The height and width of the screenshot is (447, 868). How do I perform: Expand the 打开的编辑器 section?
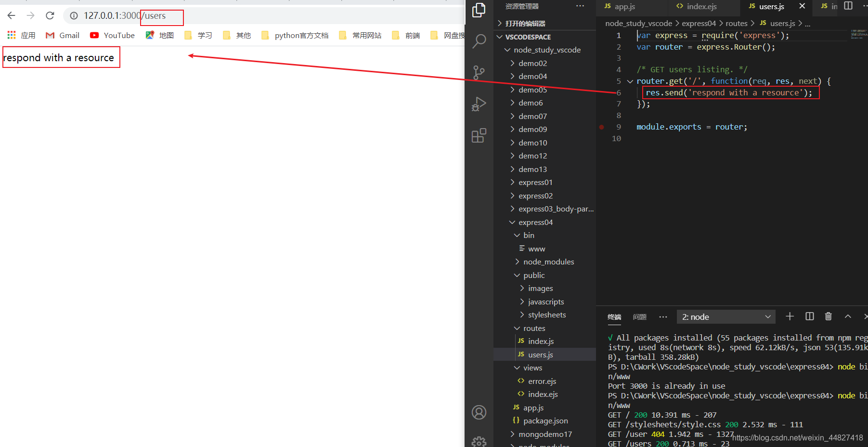pyautogui.click(x=544, y=24)
